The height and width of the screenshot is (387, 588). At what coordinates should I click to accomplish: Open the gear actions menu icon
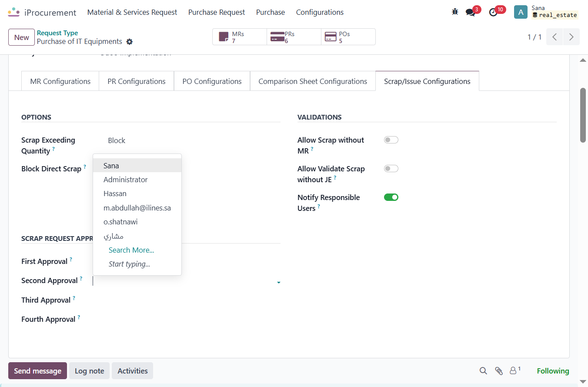click(130, 42)
